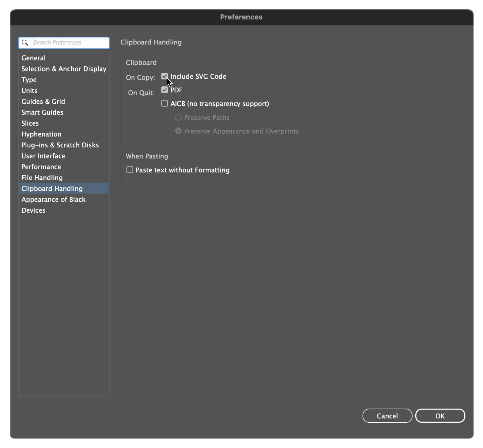Select the Preserve Paths option
483x448 pixels.
(178, 117)
